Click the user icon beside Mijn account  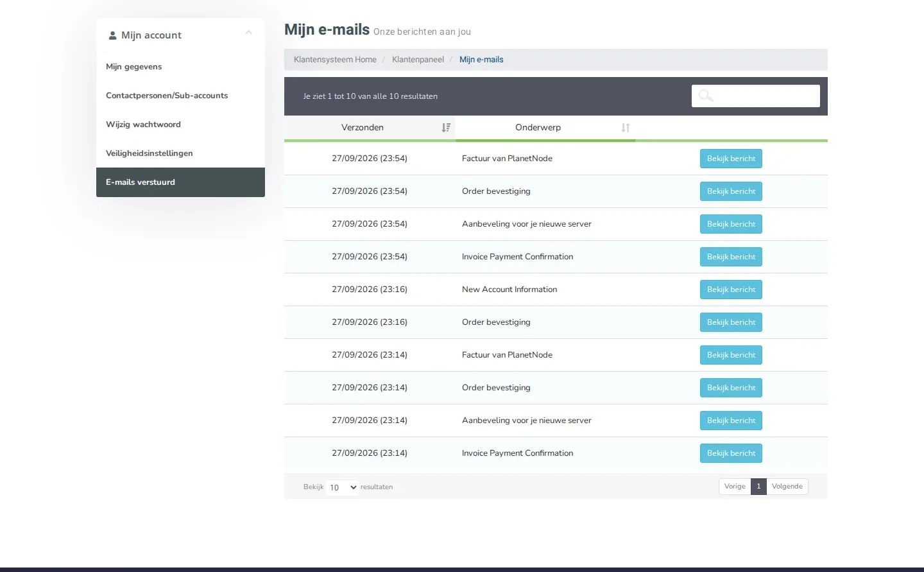coord(112,35)
